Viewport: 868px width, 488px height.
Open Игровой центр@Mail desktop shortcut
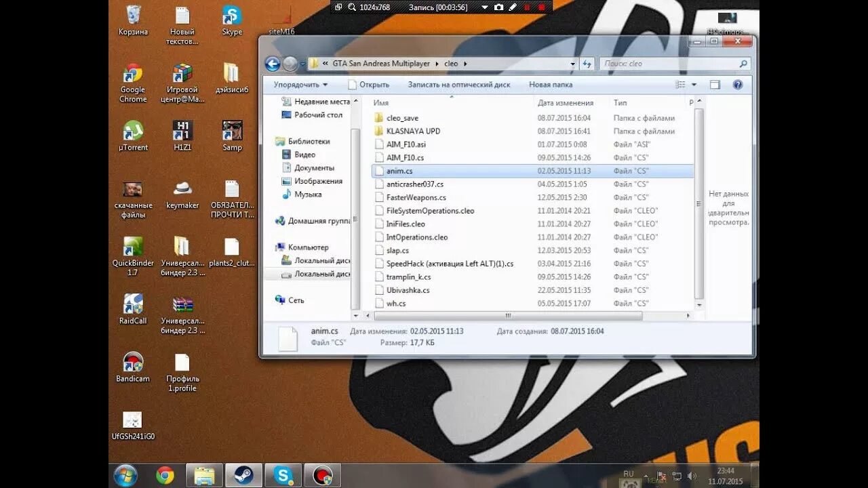[182, 83]
